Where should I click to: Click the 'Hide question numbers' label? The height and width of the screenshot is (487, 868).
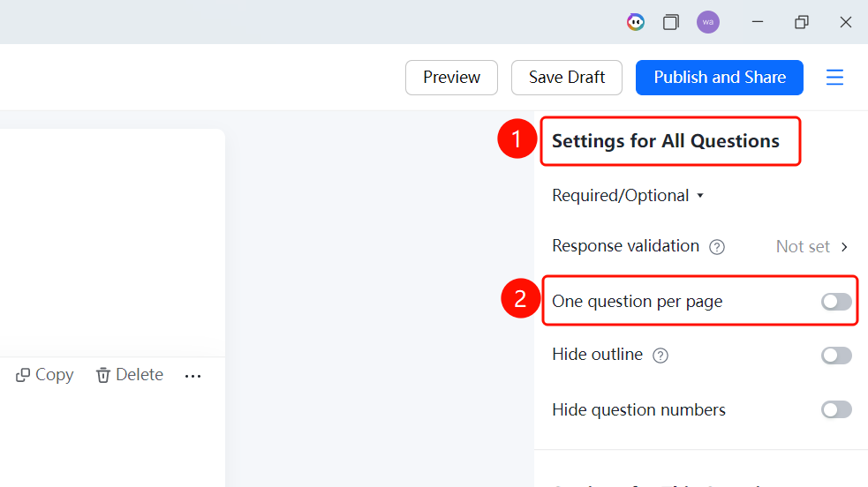point(638,409)
